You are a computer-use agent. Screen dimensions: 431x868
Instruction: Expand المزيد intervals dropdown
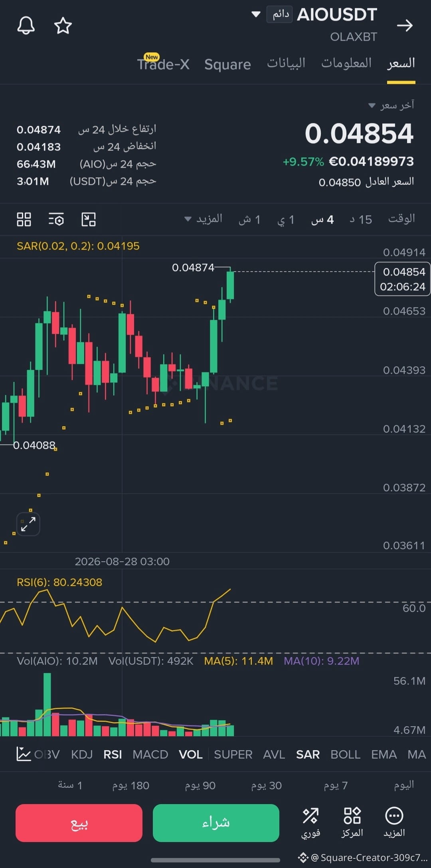203,219
